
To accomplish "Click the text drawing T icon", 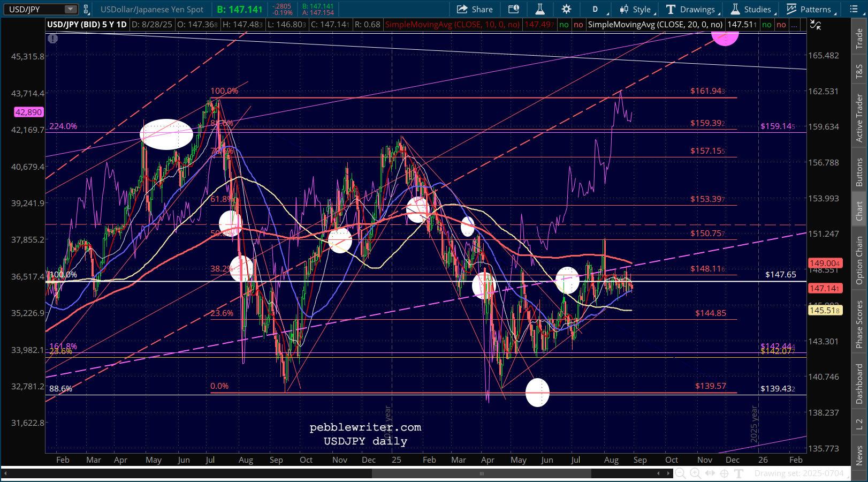I will pos(739,473).
